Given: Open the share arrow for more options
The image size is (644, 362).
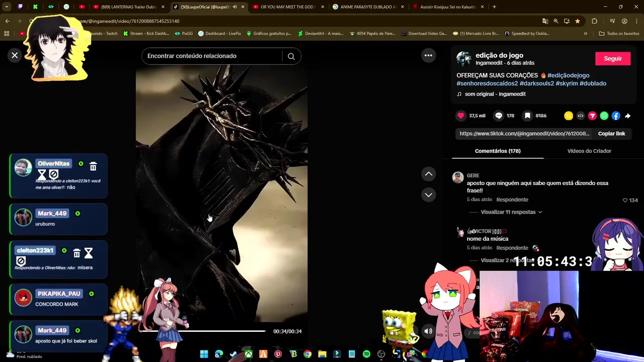Looking at the screenshot, I should [627, 116].
